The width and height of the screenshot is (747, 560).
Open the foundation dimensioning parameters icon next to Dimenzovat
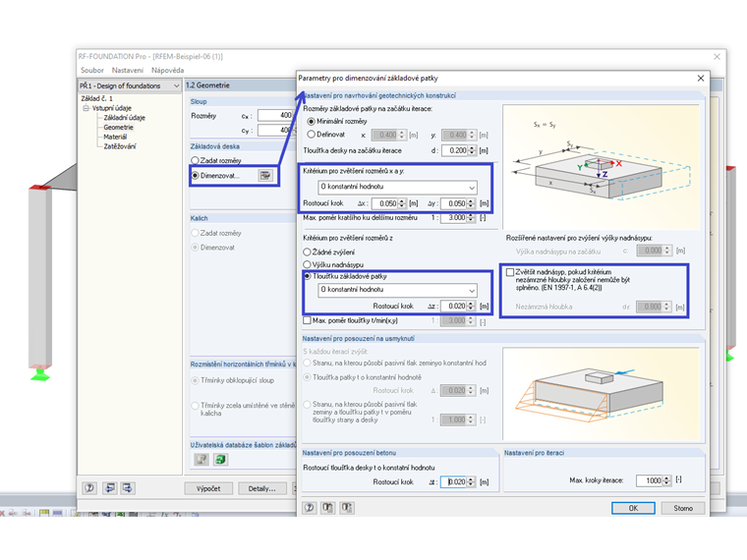(x=265, y=175)
